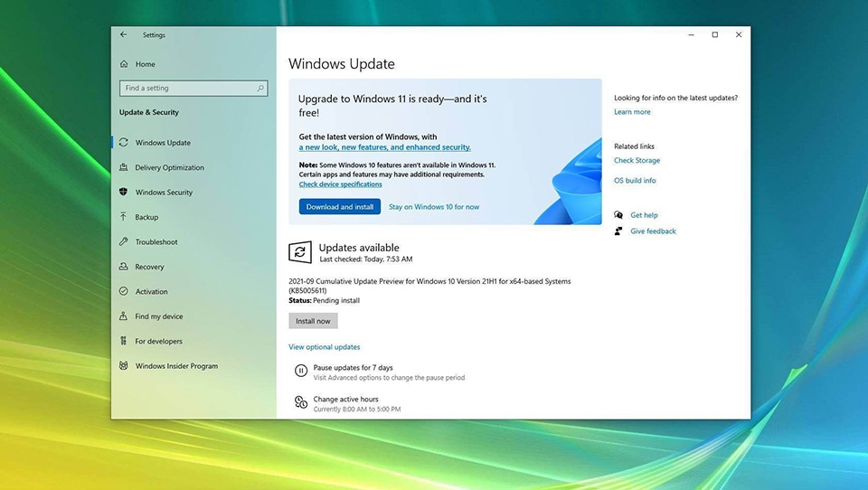868x490 pixels.
Task: Open the new look, new features link
Action: click(385, 147)
